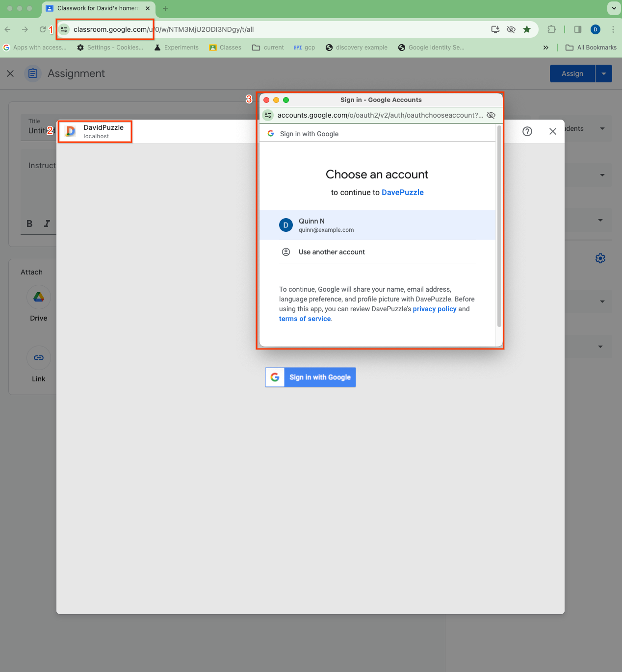
Task: Open the browser extensions puzzle icon
Action: pos(551,29)
